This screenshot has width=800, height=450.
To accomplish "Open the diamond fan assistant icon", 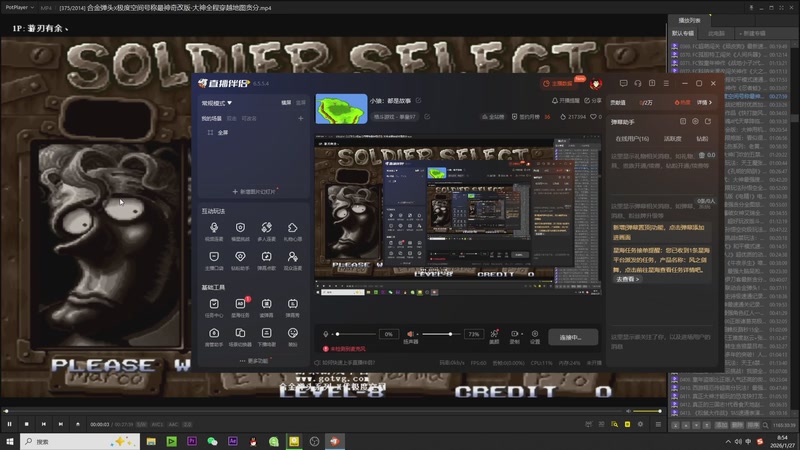I will click(240, 257).
